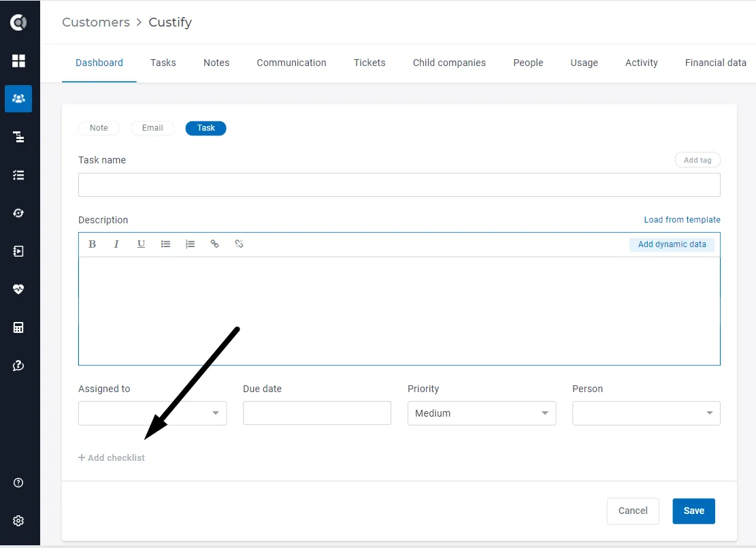Remove link using the unlink icon
This screenshot has width=756, height=548.
[239, 244]
